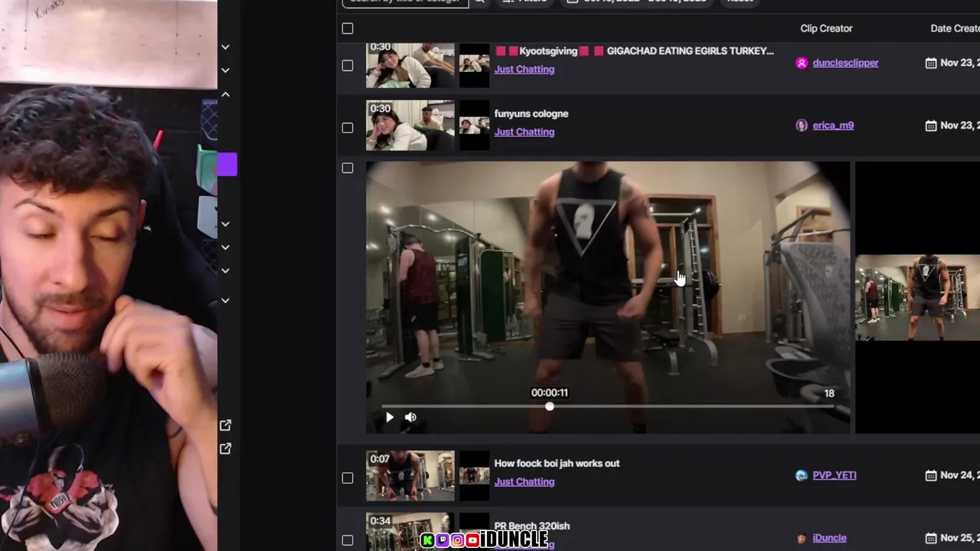Screen dimensions: 980x551
Task: Click the 'How foock boi jah works out' title
Action: tap(557, 463)
